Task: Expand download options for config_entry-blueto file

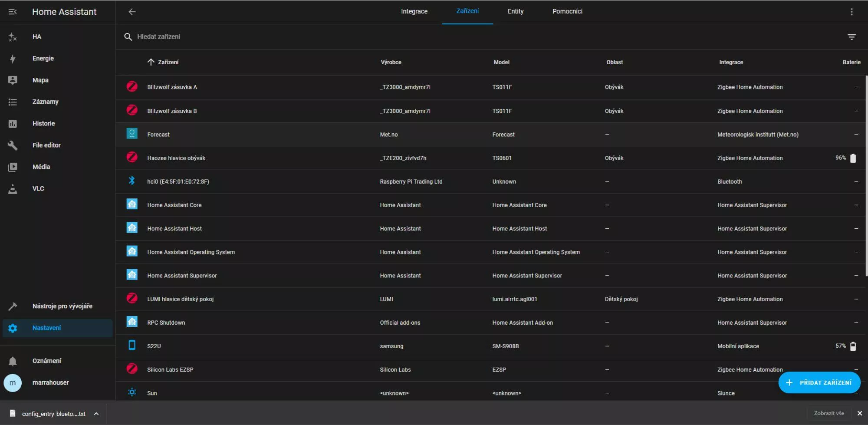Action: [x=96, y=414]
